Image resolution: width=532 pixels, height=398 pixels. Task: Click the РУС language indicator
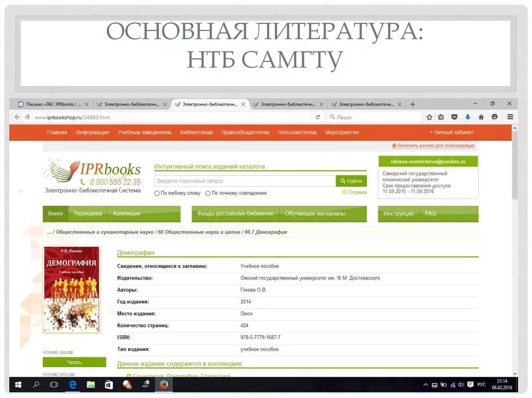(x=481, y=385)
